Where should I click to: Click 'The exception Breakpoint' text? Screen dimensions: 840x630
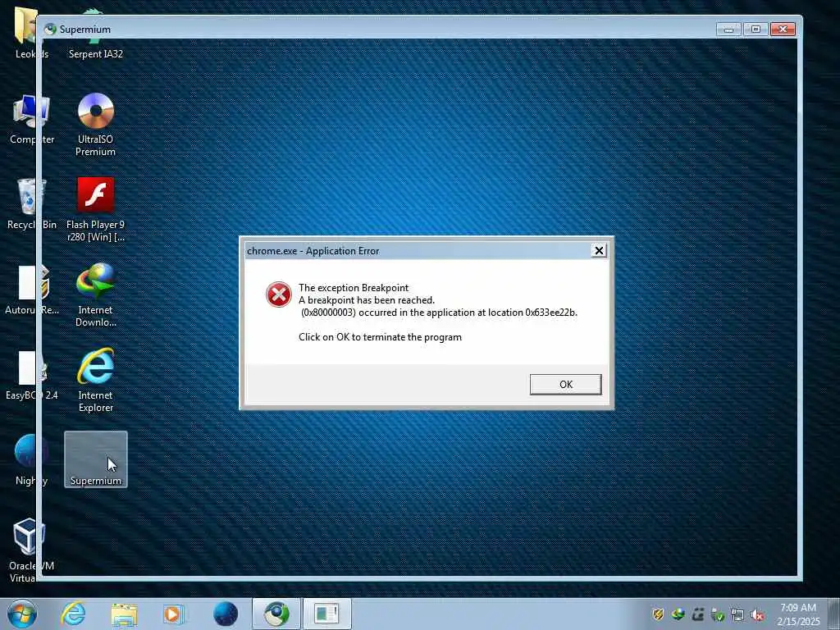click(x=354, y=288)
